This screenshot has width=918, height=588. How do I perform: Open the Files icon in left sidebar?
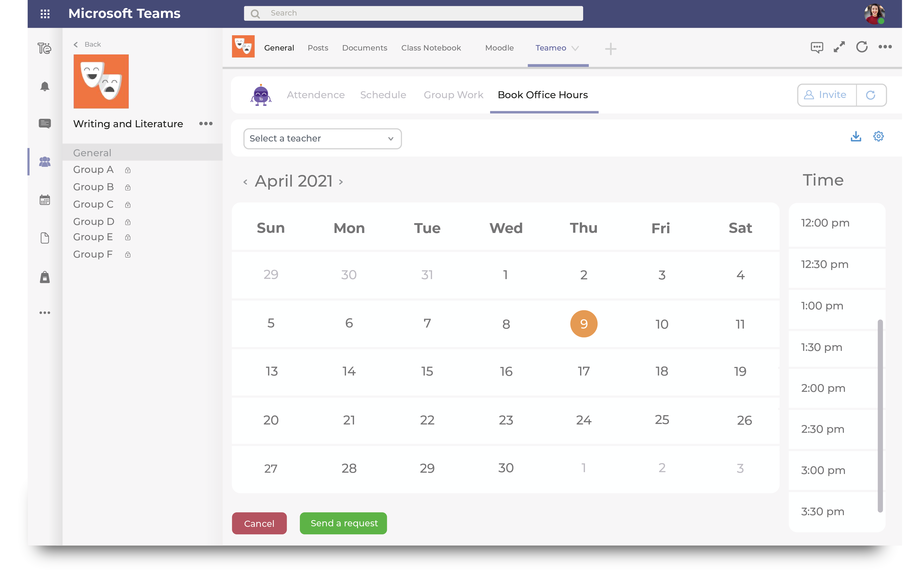point(45,238)
